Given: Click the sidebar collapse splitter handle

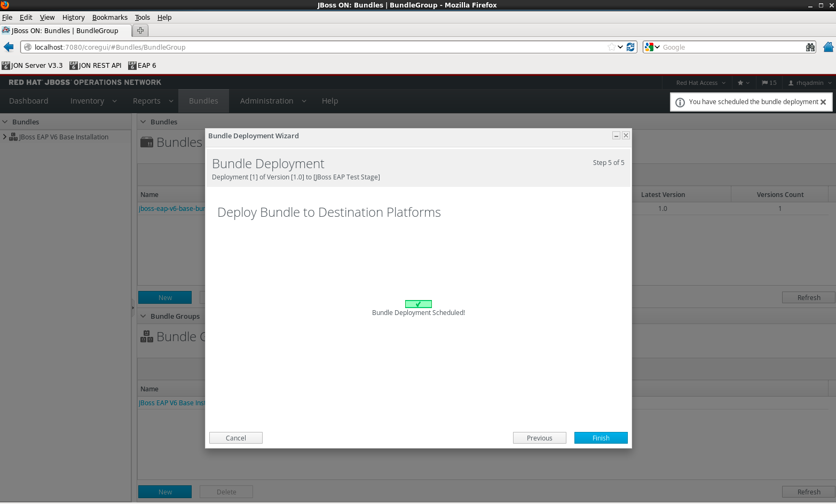Looking at the screenshot, I should [x=133, y=308].
